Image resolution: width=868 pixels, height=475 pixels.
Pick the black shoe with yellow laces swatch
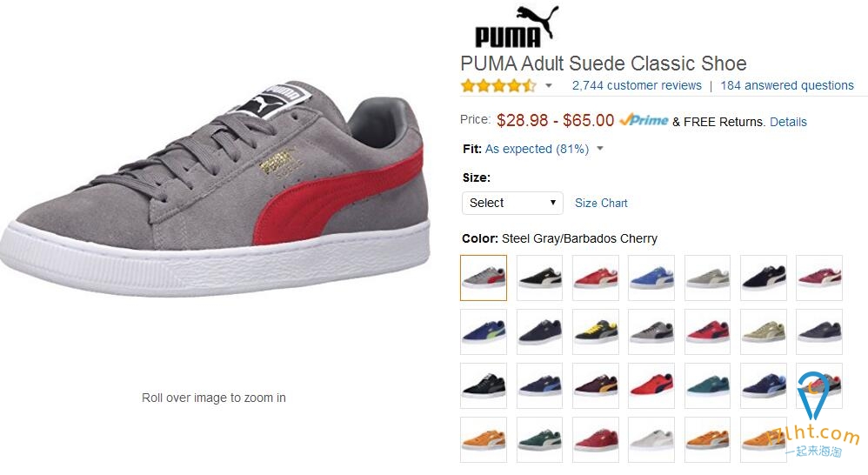pos(596,331)
